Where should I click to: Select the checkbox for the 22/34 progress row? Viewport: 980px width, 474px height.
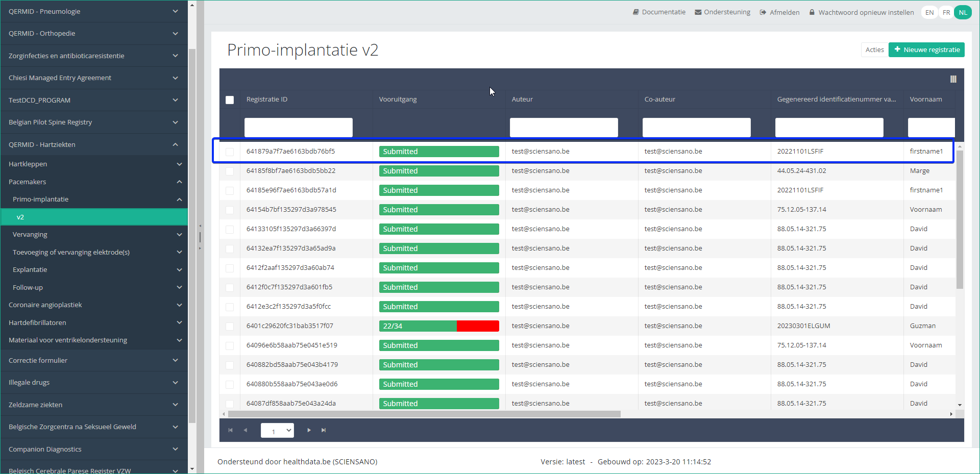(230, 327)
